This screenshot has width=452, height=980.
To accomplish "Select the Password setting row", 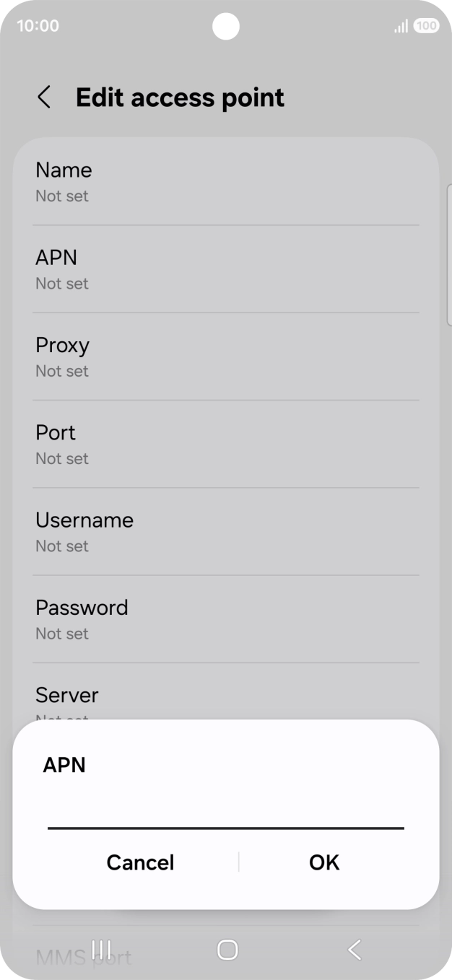I will pyautogui.click(x=226, y=618).
